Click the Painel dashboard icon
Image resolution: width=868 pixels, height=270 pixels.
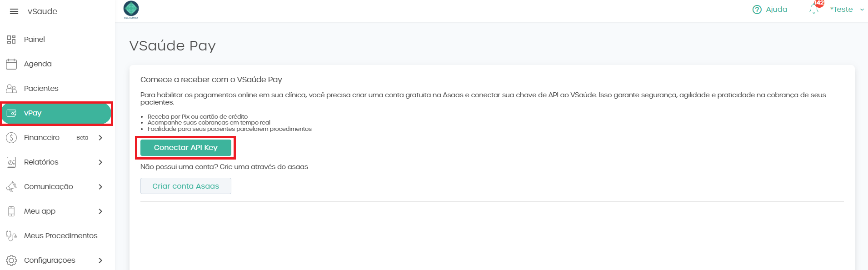(x=11, y=40)
